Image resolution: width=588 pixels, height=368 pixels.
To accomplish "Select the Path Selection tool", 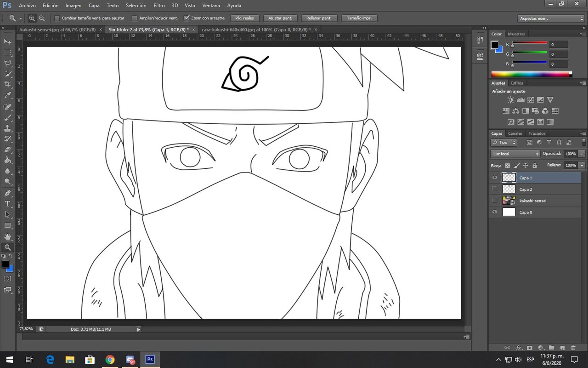I will tap(8, 214).
